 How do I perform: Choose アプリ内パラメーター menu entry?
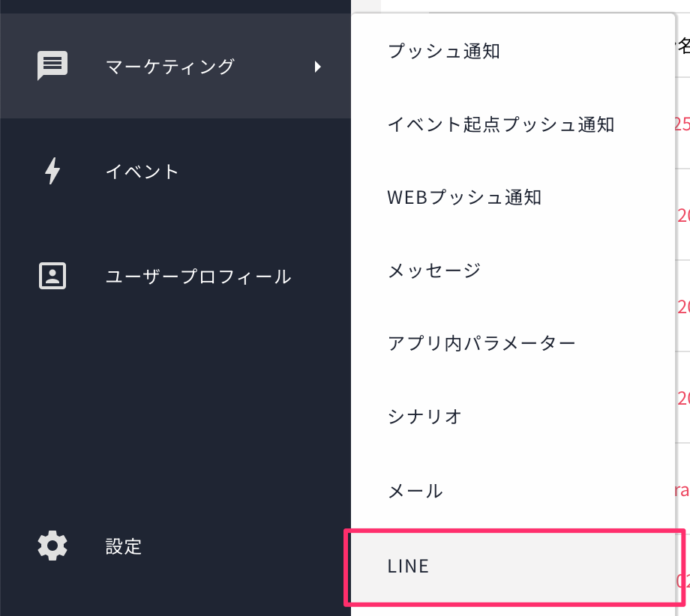(x=481, y=344)
